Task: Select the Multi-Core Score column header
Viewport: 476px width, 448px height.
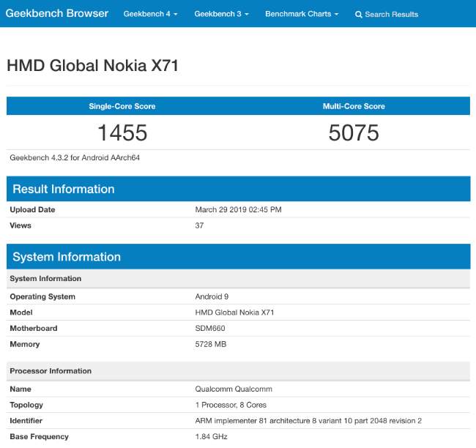Action: click(354, 106)
